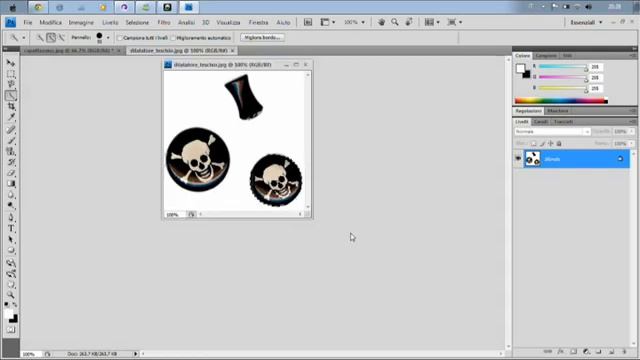This screenshot has width=640, height=360.
Task: Toggle lock transparent pixels in Livelli panel
Action: 533,143
